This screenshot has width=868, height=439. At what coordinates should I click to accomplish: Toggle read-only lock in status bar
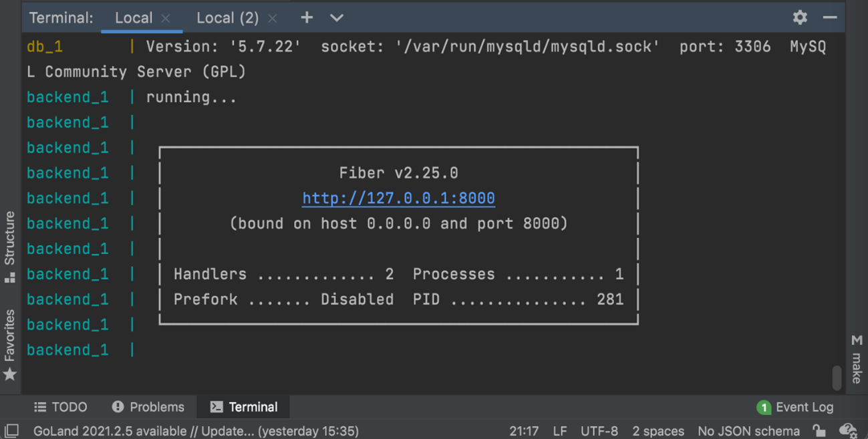point(819,431)
